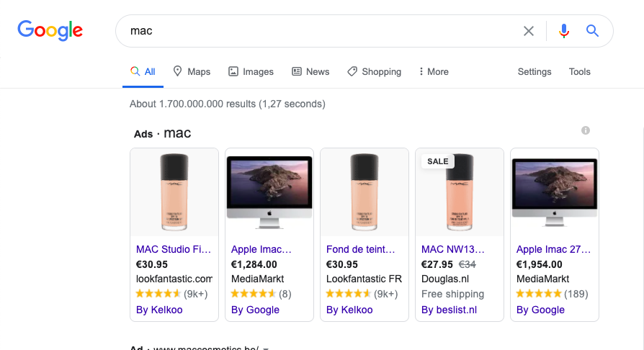
Task: Click the By beslist.nl link
Action: [449, 310]
